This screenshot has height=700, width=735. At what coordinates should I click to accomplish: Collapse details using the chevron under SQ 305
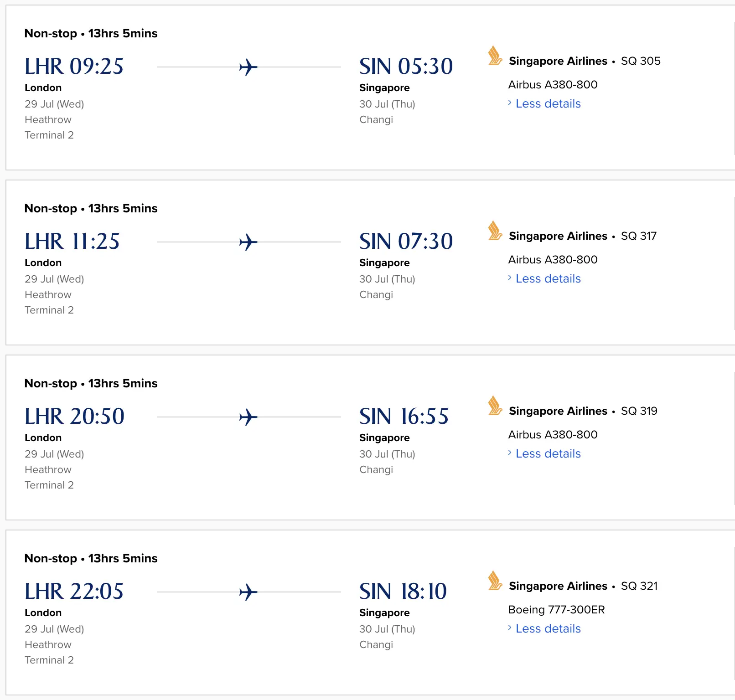click(x=510, y=103)
